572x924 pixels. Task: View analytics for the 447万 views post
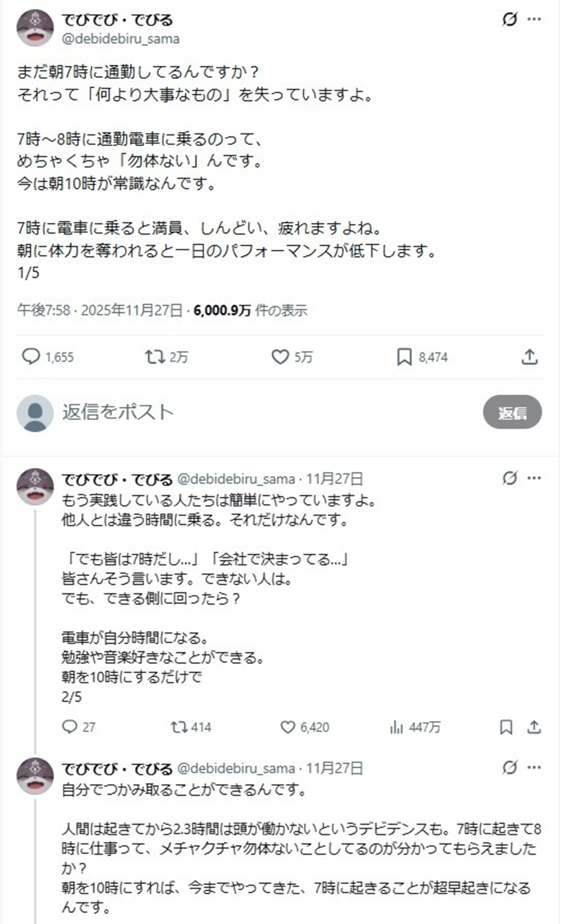tap(397, 727)
